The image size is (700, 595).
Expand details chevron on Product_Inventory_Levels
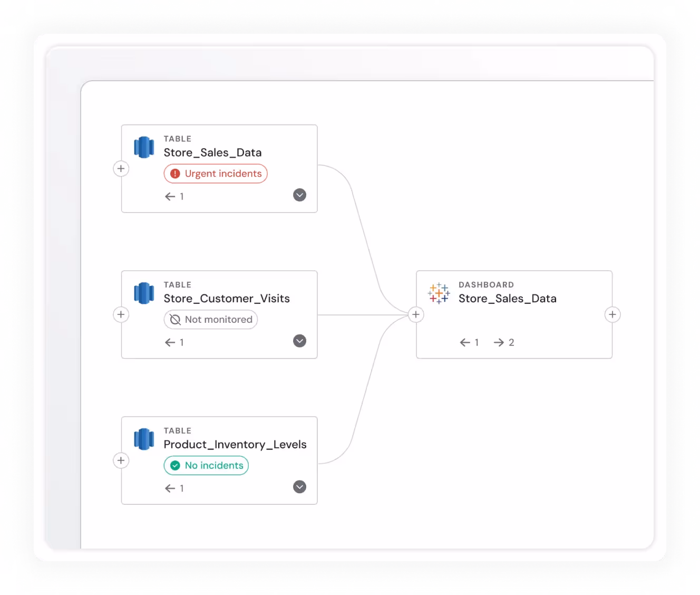[300, 487]
